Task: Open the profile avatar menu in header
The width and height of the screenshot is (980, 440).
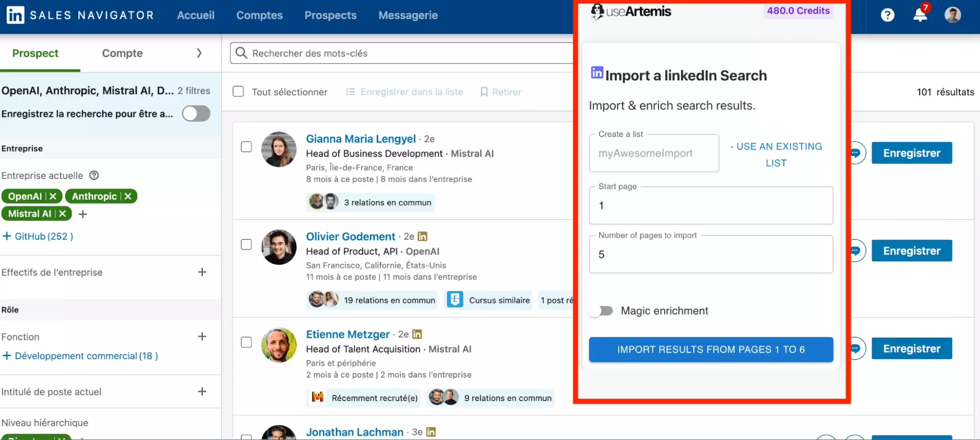Action: [953, 15]
